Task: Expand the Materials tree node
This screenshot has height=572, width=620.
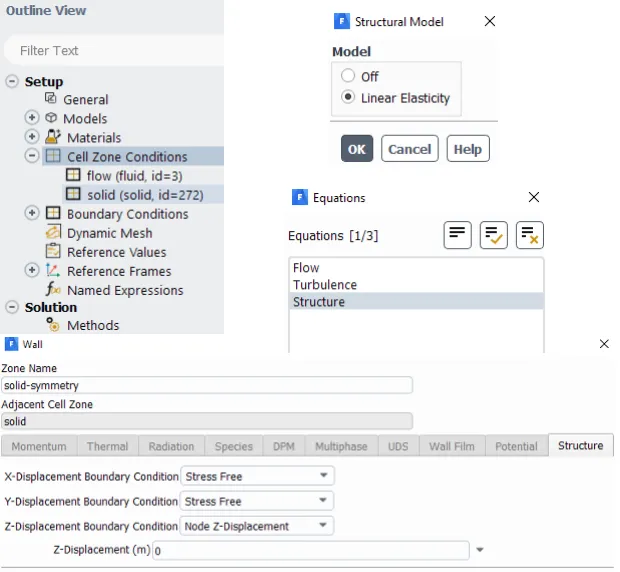Action: click(x=32, y=137)
